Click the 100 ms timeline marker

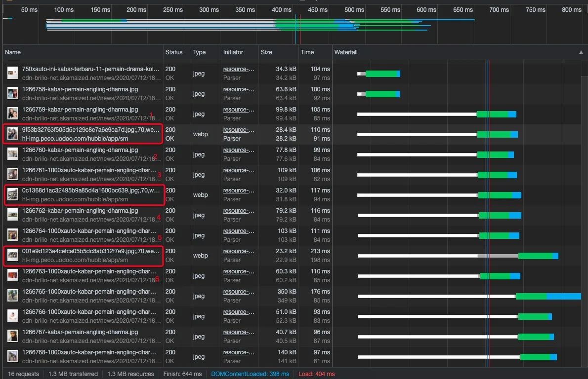pyautogui.click(x=64, y=10)
